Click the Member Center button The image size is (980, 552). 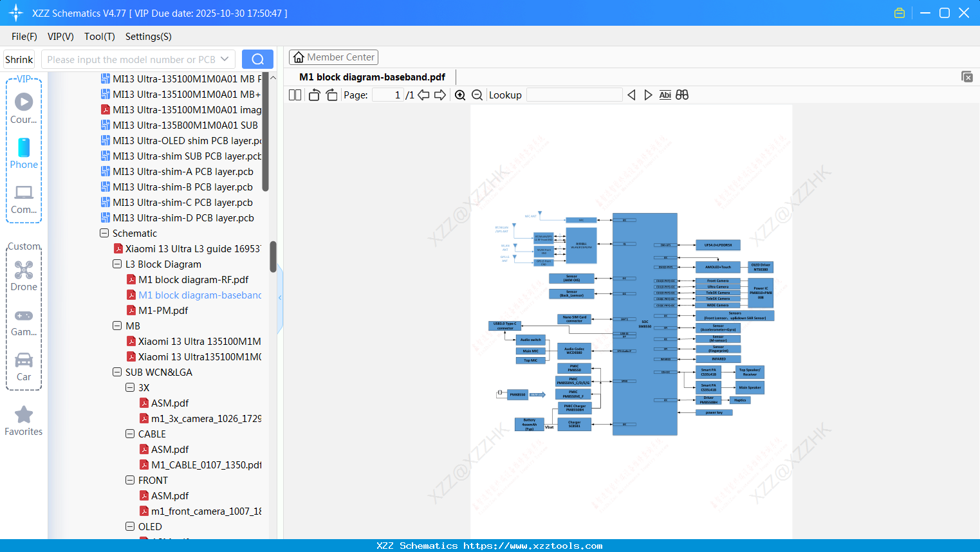pyautogui.click(x=333, y=57)
